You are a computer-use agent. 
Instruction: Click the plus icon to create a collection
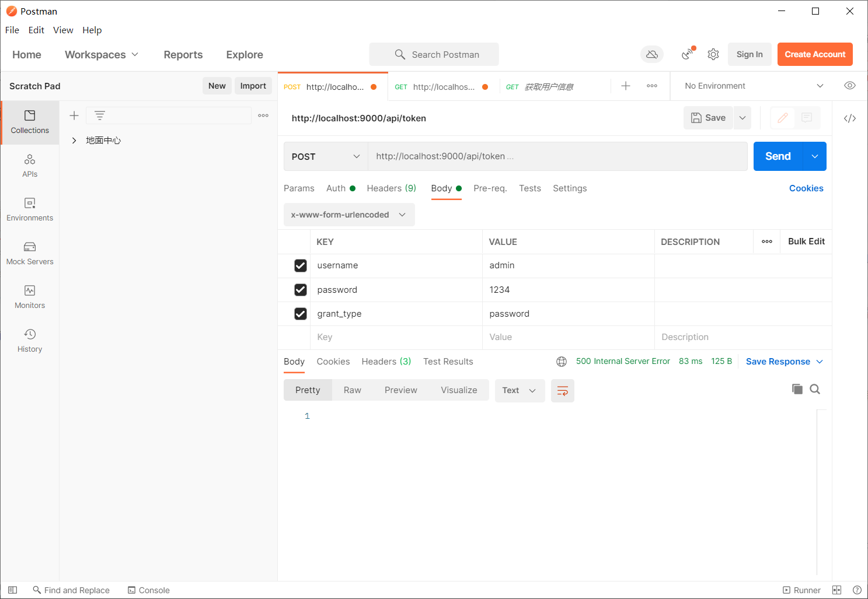(x=74, y=115)
